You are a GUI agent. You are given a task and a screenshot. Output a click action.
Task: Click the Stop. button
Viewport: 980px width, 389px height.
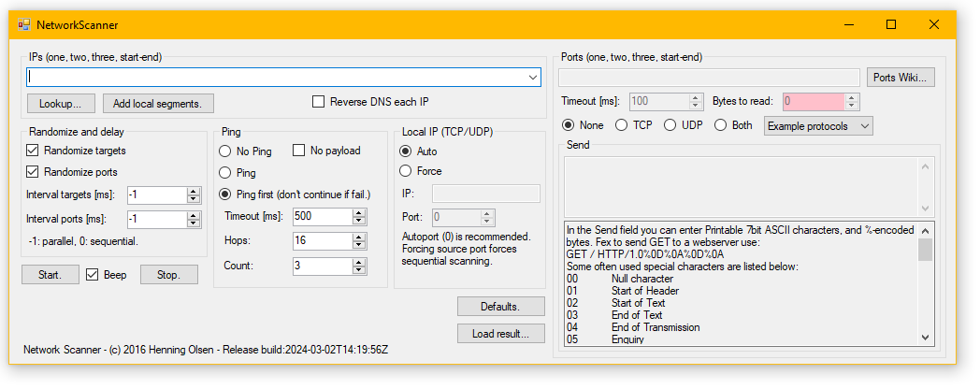tap(168, 275)
